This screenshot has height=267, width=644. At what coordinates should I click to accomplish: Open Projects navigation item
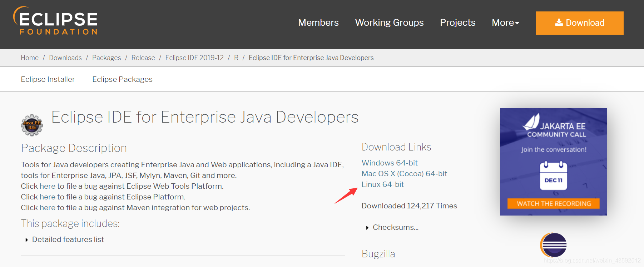[x=457, y=23]
